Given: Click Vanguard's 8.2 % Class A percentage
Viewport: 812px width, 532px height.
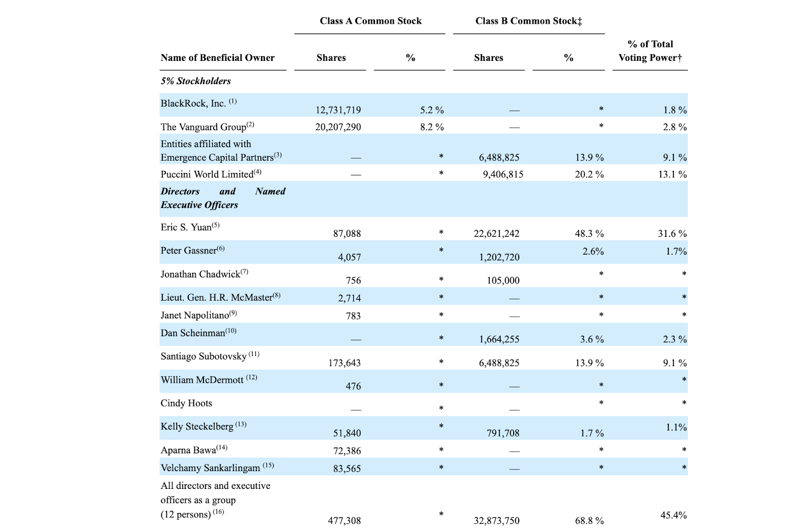Looking at the screenshot, I should [432, 127].
